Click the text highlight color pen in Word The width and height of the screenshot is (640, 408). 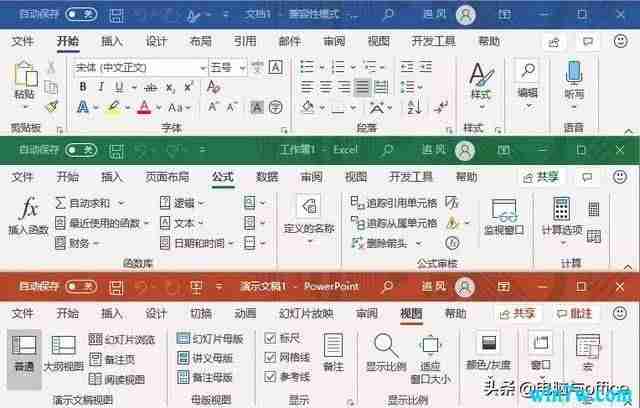[x=113, y=108]
